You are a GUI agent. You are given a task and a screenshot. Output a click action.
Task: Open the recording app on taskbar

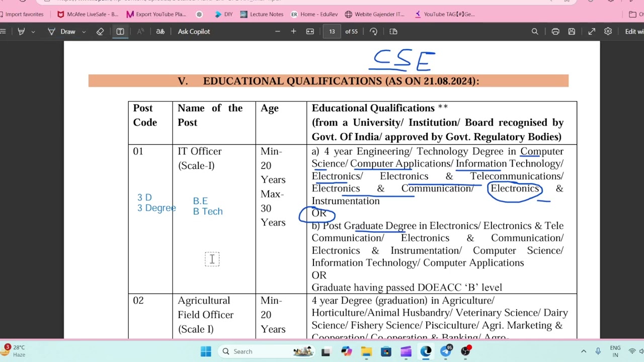[466, 351]
